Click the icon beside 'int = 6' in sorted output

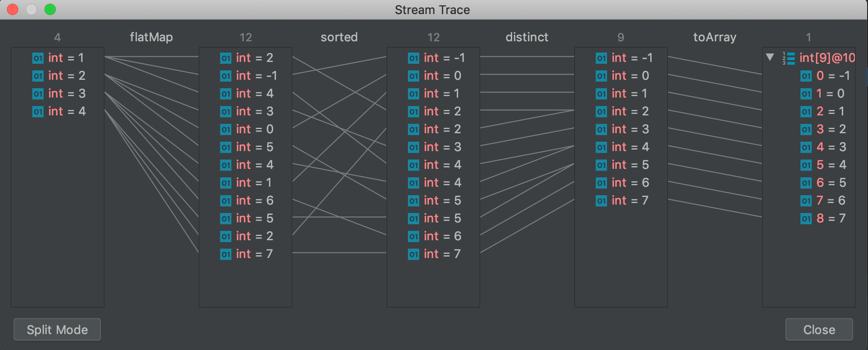point(414,236)
